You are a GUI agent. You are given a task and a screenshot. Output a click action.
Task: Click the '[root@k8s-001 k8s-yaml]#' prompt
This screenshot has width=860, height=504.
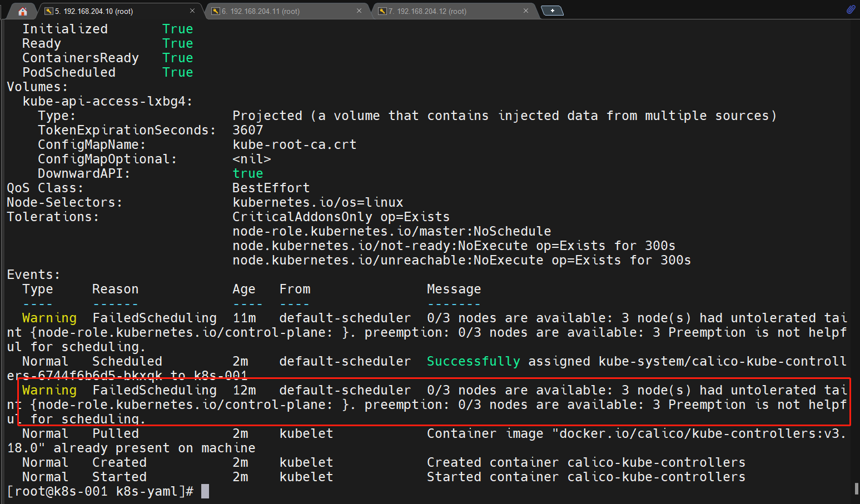click(100, 491)
